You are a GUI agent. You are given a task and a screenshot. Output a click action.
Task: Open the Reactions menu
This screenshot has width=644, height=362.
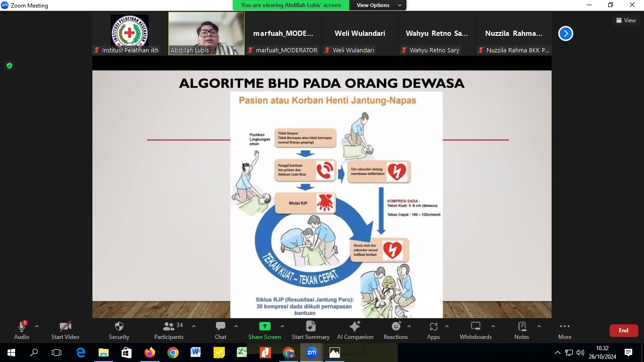point(396,330)
